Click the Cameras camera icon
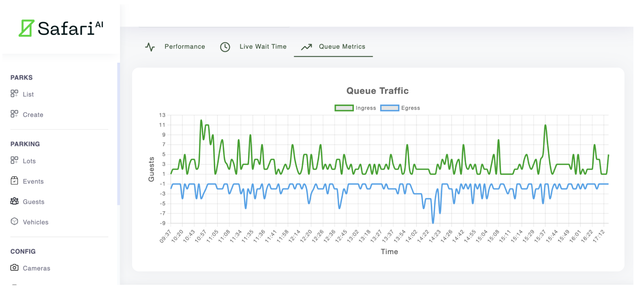The image size is (644, 308). [14, 268]
